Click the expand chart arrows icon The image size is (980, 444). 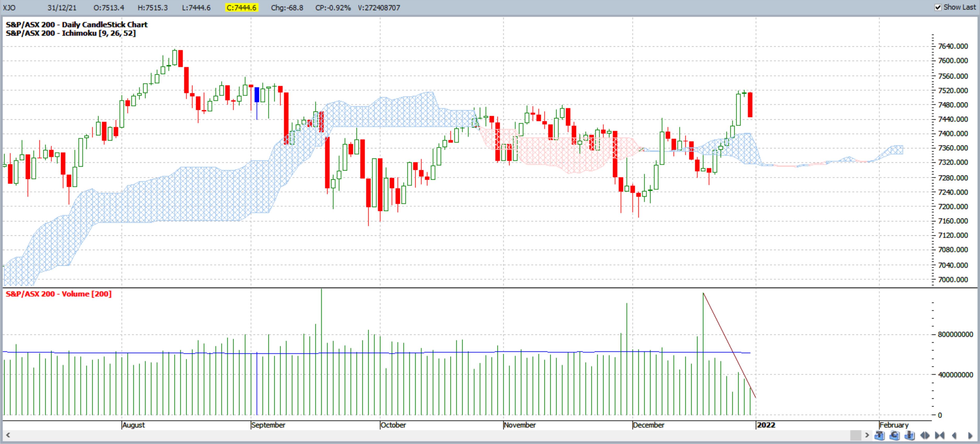pos(925,435)
